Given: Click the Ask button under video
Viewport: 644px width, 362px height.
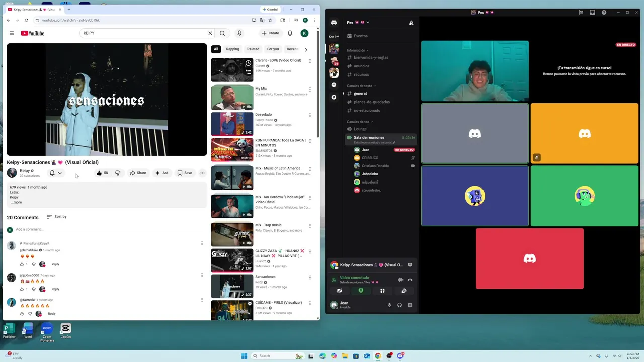Looking at the screenshot, I should [162, 173].
